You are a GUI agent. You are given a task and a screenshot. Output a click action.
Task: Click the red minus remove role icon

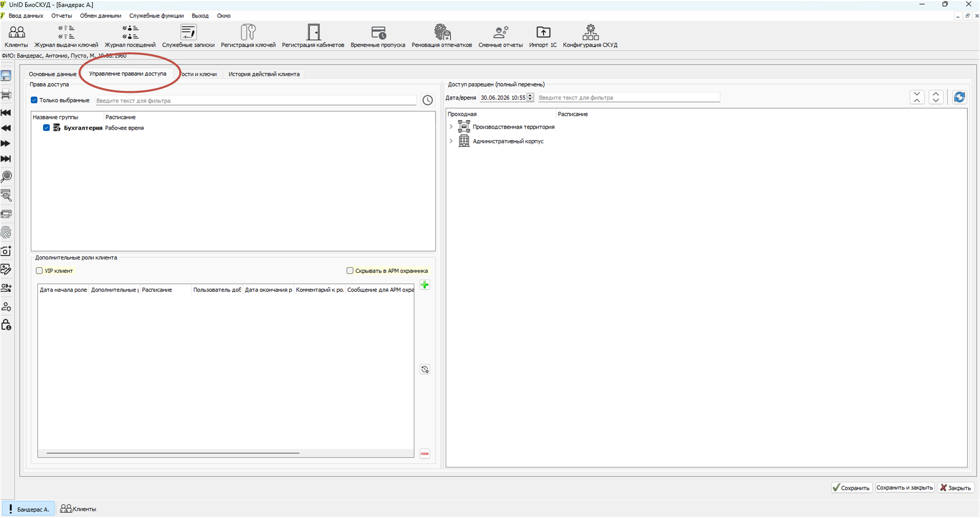click(x=425, y=453)
